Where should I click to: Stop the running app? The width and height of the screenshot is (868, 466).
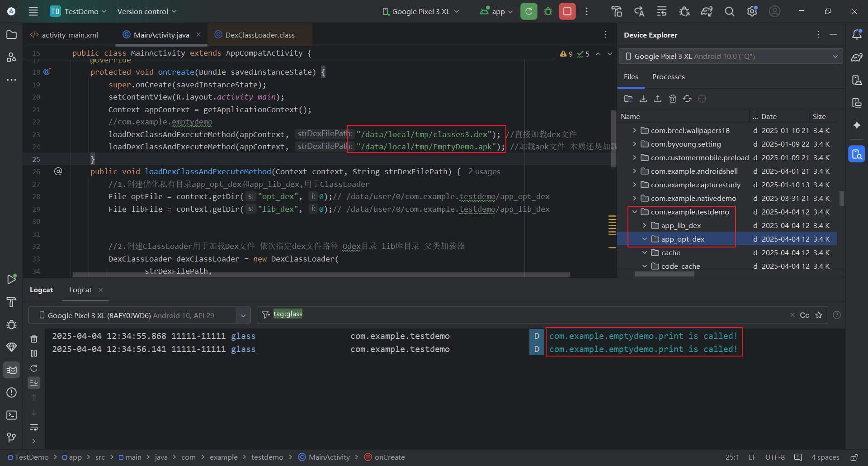[567, 11]
